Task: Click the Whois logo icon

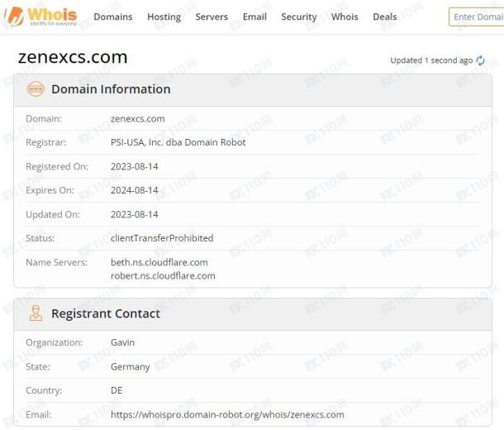Action: tap(40, 16)
